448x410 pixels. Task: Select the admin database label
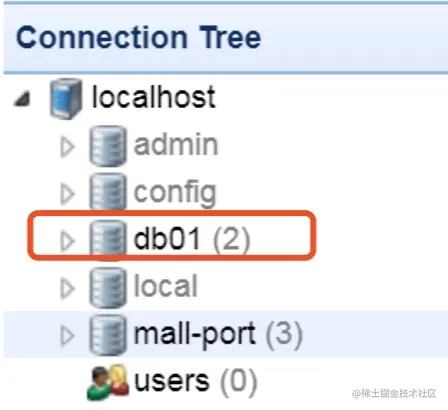(176, 144)
